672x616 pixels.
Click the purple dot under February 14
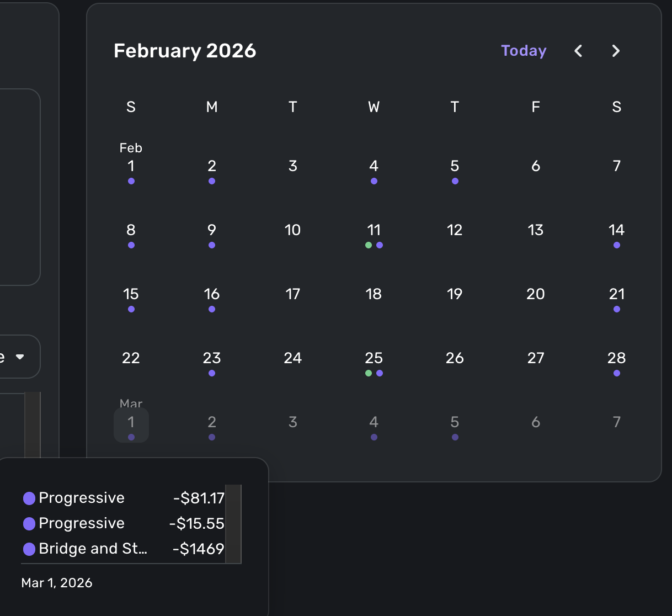click(x=616, y=245)
